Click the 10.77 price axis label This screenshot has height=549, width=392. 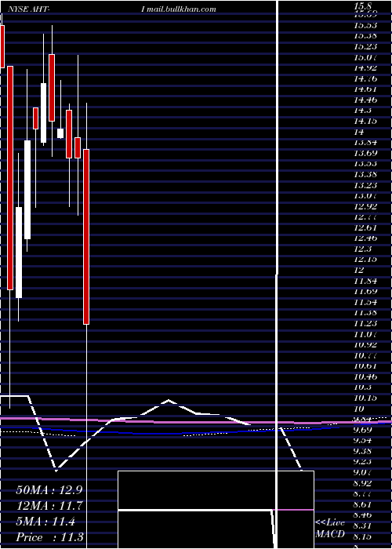click(365, 356)
